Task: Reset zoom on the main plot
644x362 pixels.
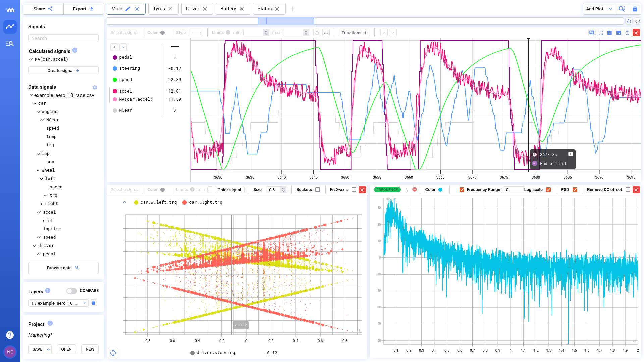Action: point(627,33)
